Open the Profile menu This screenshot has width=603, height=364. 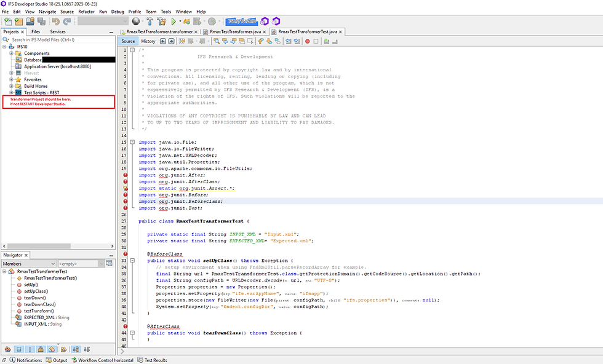135,12
